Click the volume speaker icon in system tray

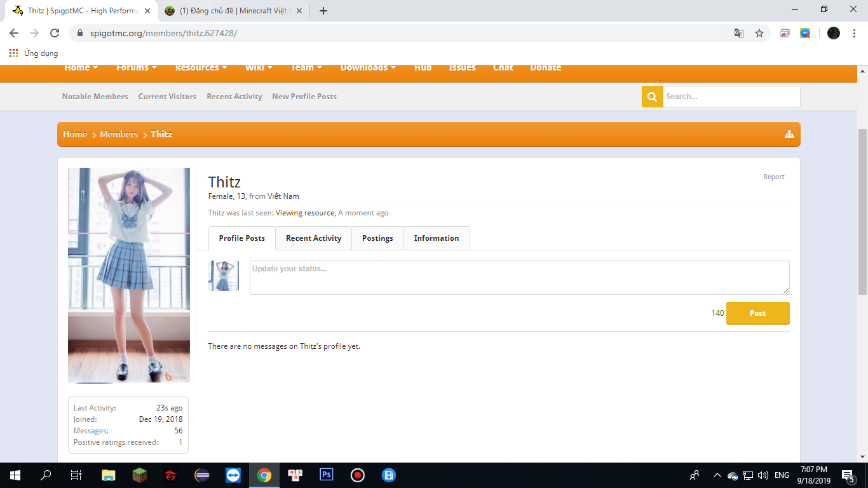pyautogui.click(x=763, y=475)
